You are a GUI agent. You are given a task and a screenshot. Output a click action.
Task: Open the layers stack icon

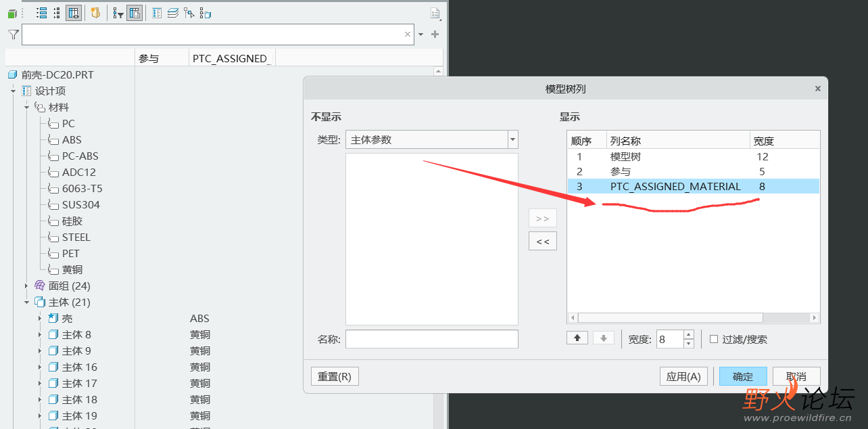(x=173, y=13)
